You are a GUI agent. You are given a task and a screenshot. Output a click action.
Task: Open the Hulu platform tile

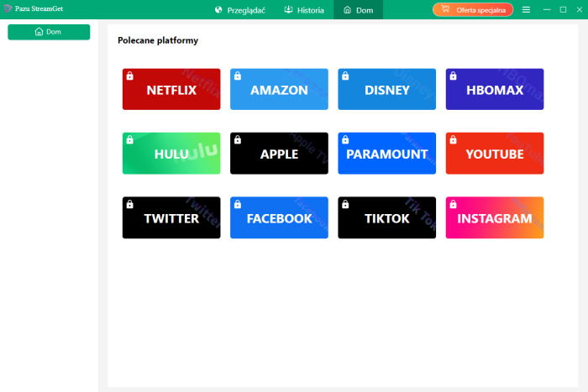[171, 154]
